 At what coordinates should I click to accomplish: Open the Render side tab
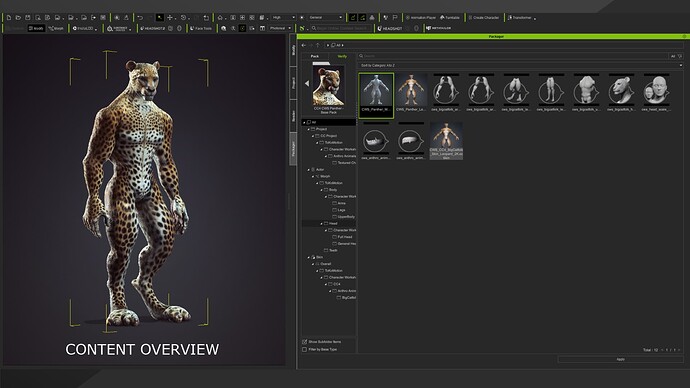click(293, 116)
